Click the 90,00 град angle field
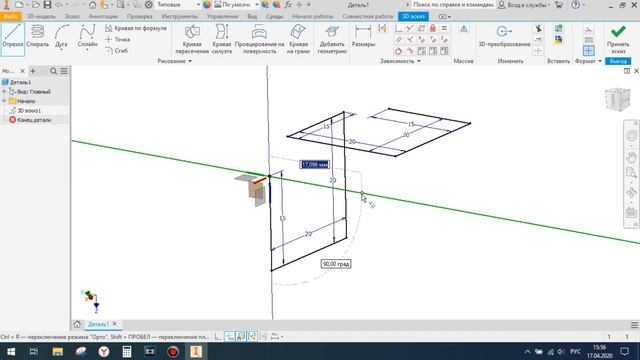 click(336, 264)
